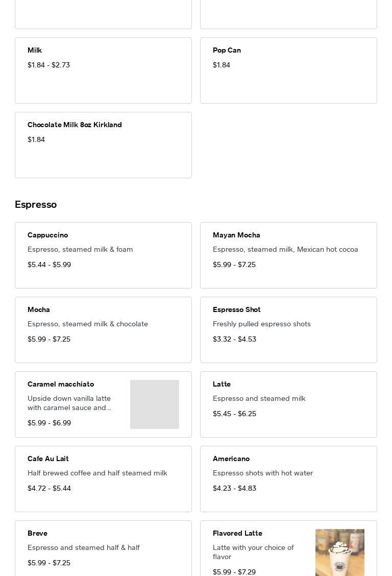
Task: Select the Mocha menu item
Action: 103,330
